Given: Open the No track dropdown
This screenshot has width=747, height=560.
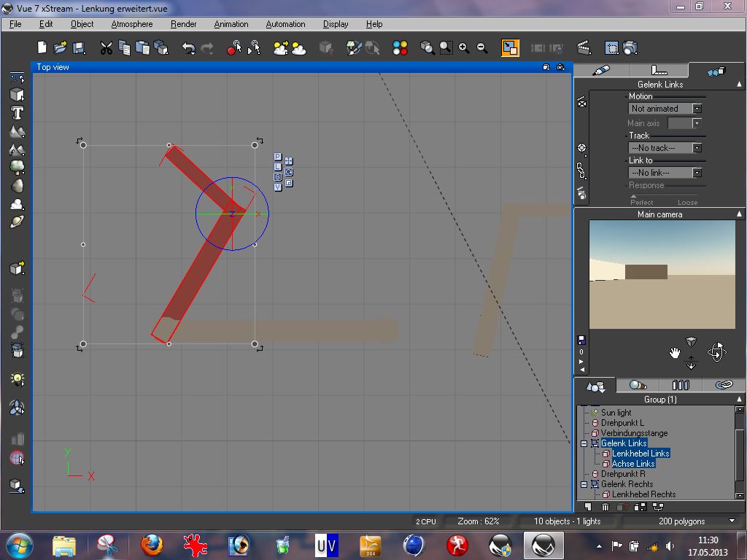Looking at the screenshot, I should pyautogui.click(x=665, y=148).
